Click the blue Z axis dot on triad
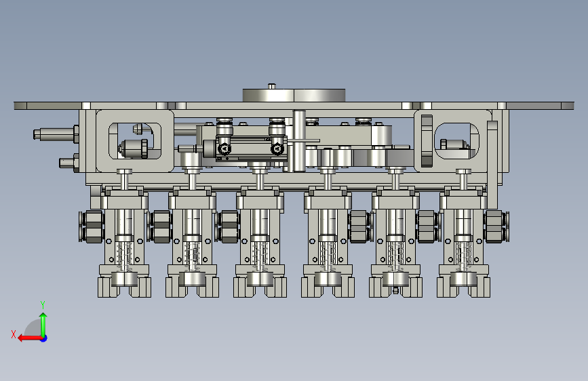This screenshot has height=381, width=588. point(44,338)
